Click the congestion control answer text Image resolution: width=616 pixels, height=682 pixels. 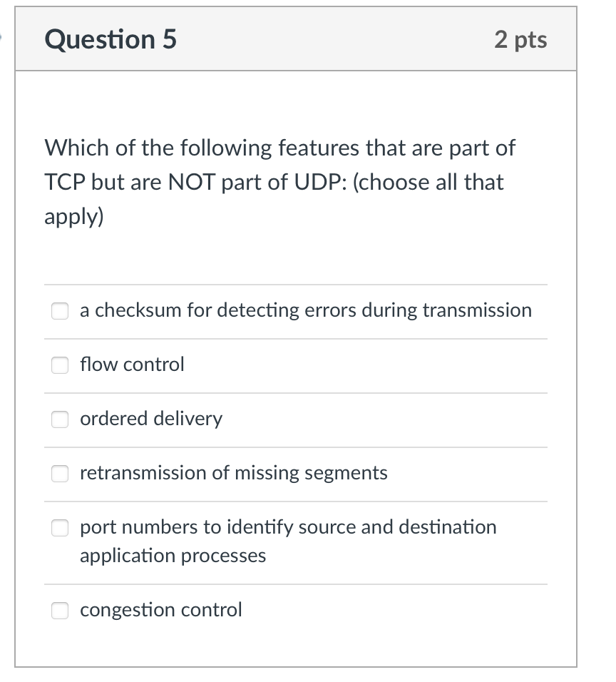pos(160,611)
